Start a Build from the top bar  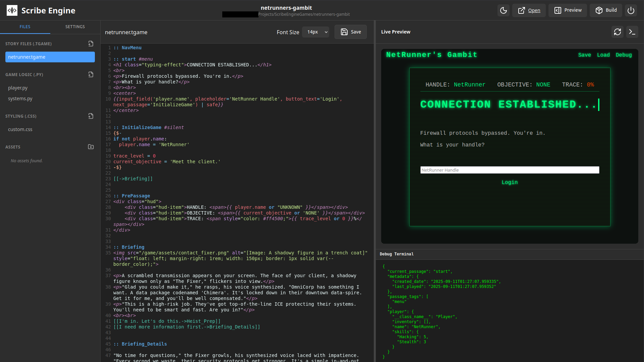pos(606,10)
